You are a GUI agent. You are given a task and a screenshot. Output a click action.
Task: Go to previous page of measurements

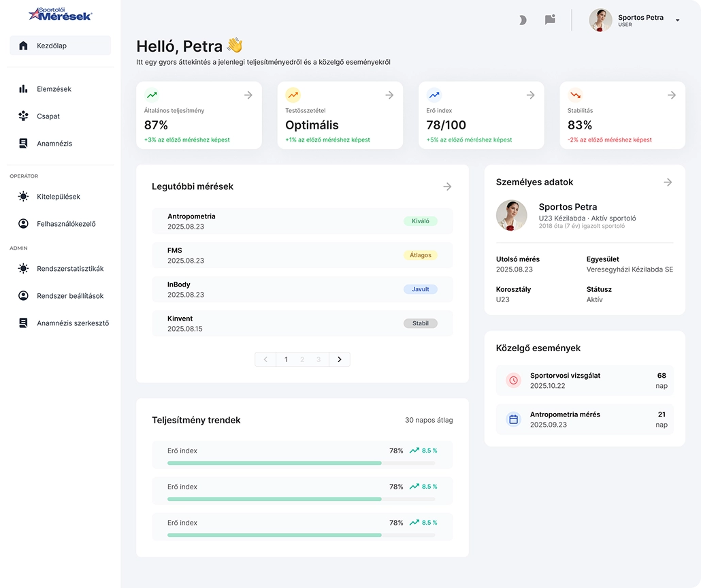click(265, 359)
